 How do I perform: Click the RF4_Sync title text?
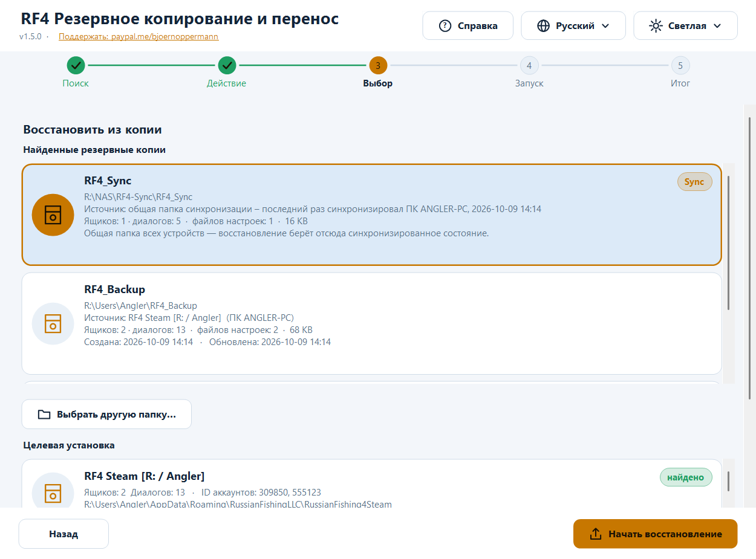108,181
